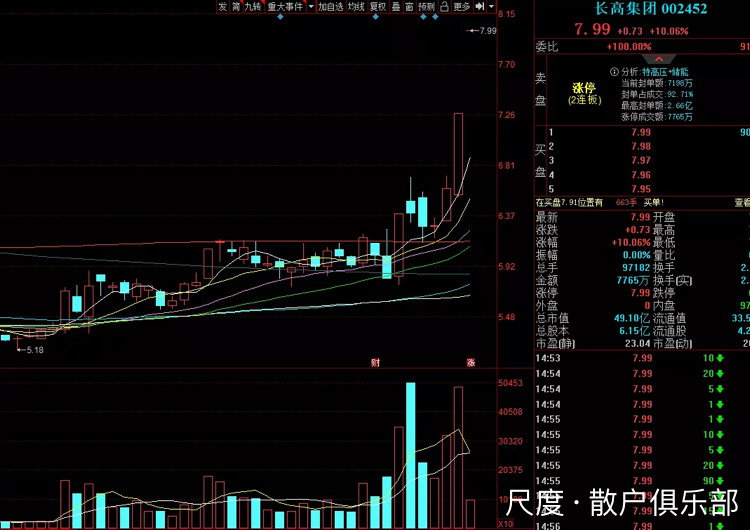
Task: Click the 50453 volume axis label
Action: pos(510,383)
